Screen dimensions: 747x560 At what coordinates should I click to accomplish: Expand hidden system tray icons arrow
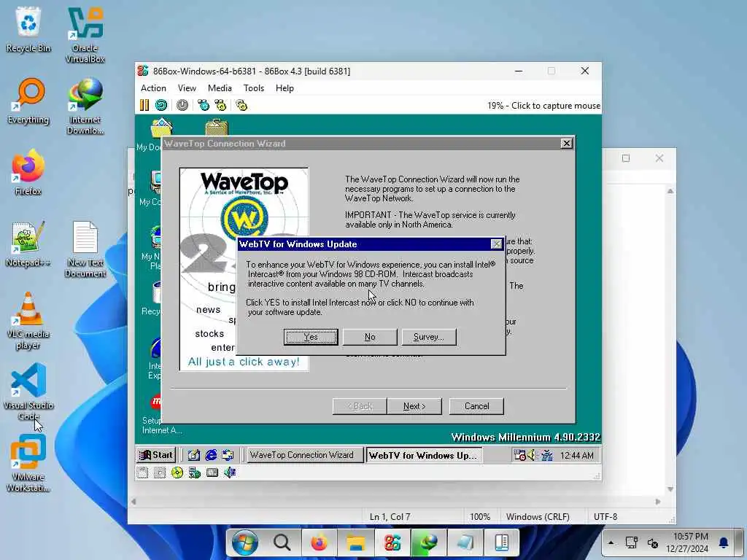611,542
